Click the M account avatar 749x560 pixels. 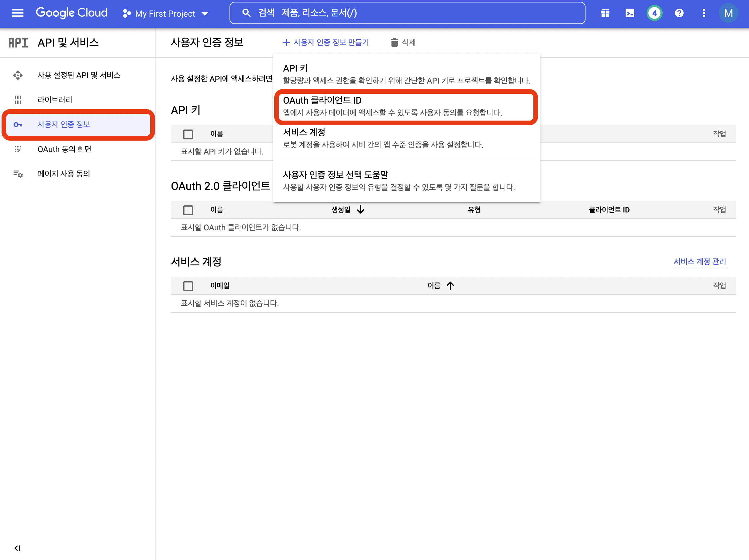point(728,13)
